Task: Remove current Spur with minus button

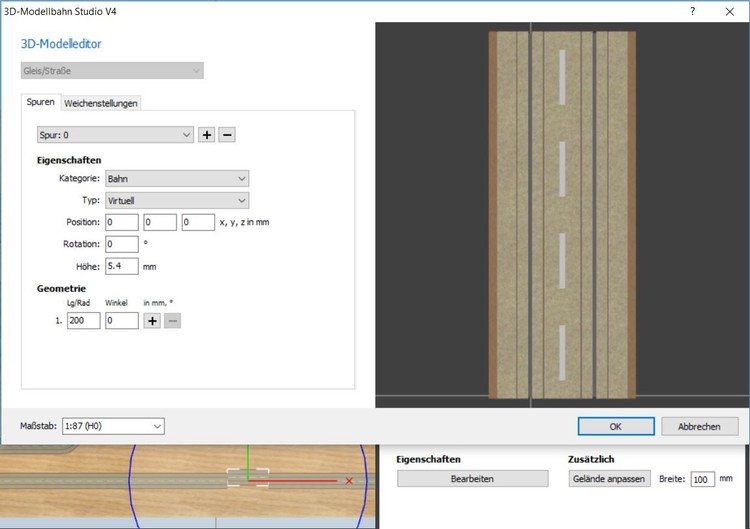Action: click(227, 135)
